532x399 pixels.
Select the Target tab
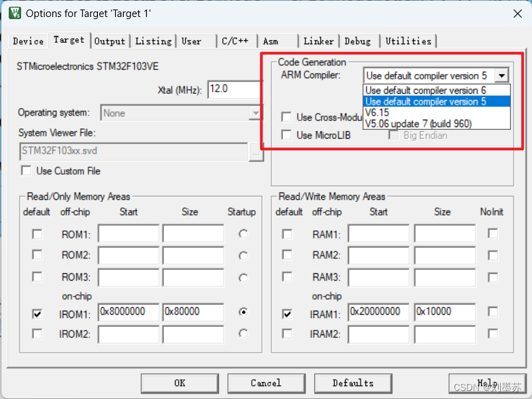point(69,40)
